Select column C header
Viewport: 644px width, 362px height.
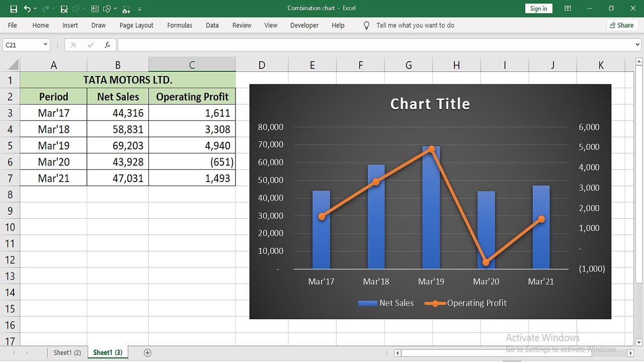click(x=192, y=65)
